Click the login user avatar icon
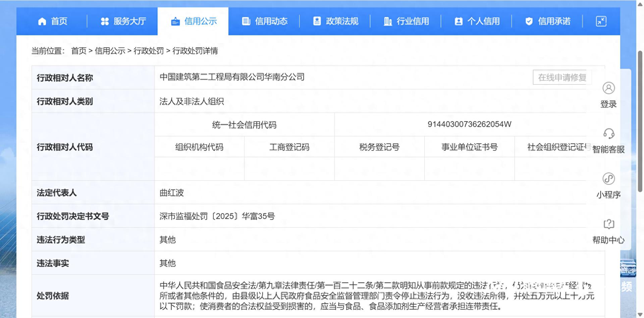The height and width of the screenshot is (318, 644). 609,88
